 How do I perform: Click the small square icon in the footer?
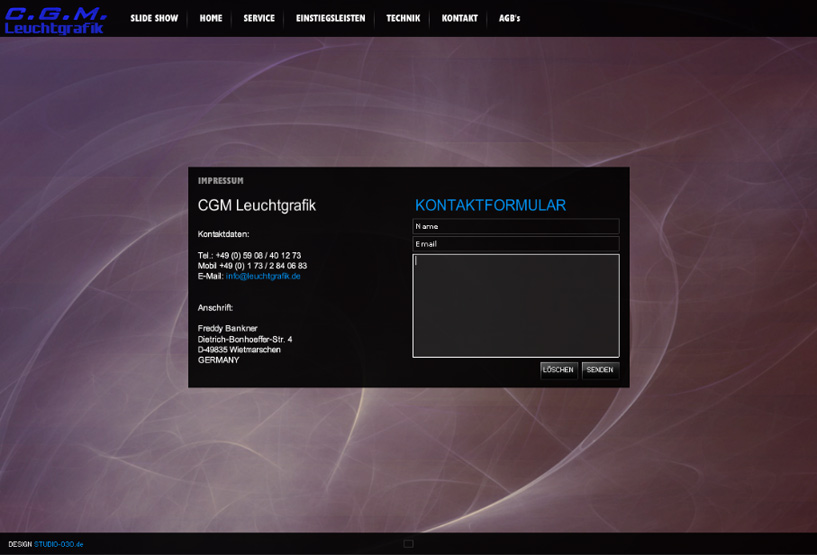tap(408, 544)
